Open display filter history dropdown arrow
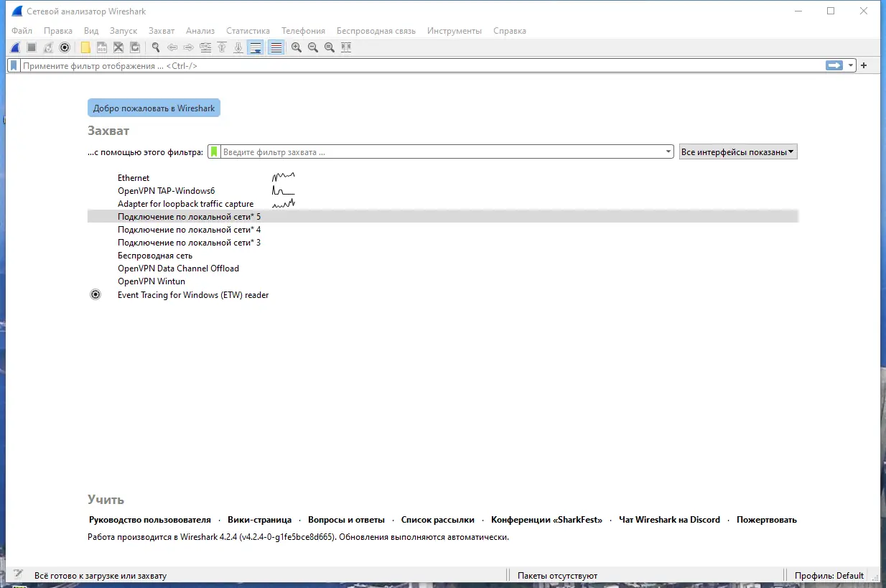This screenshot has width=886, height=588. point(851,65)
